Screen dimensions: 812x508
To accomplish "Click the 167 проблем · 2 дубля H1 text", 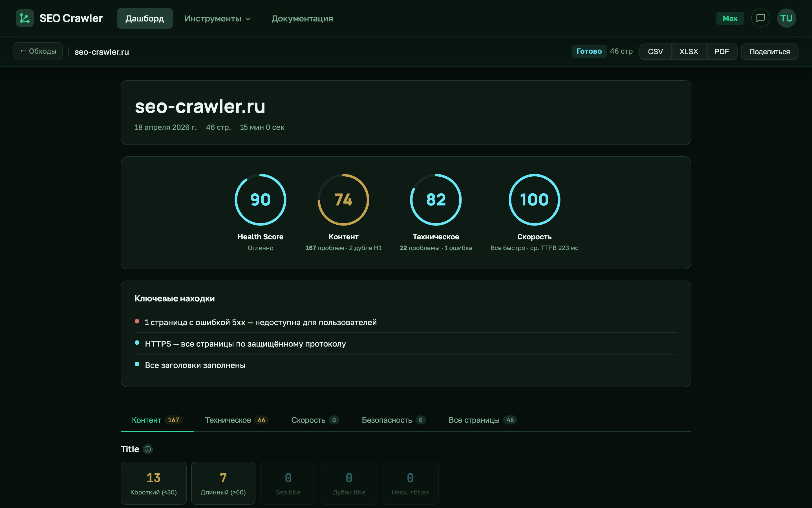I will pos(343,248).
